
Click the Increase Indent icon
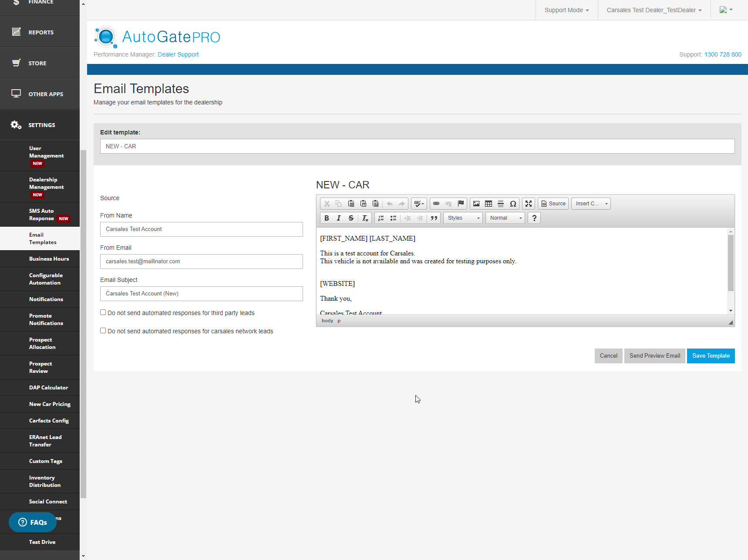[x=420, y=218]
